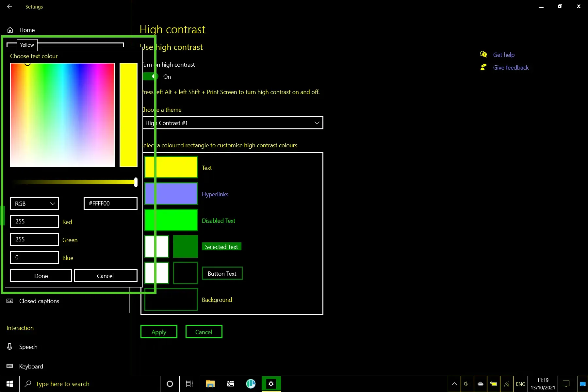Open File Explorer from the taskbar
The image size is (588, 392).
[210, 384]
